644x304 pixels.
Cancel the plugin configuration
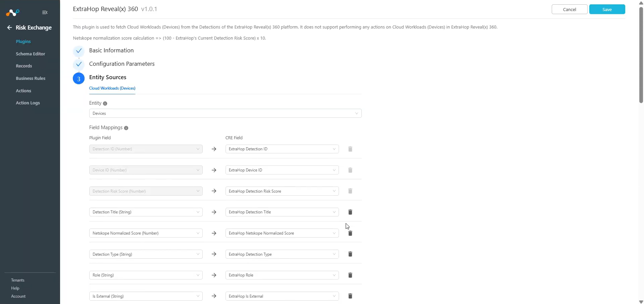pos(569,9)
